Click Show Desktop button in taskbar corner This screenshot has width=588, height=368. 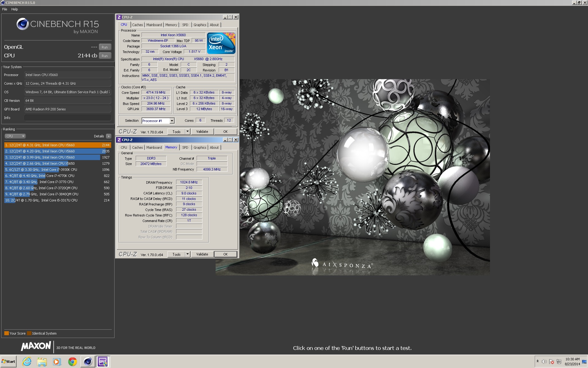coord(585,362)
